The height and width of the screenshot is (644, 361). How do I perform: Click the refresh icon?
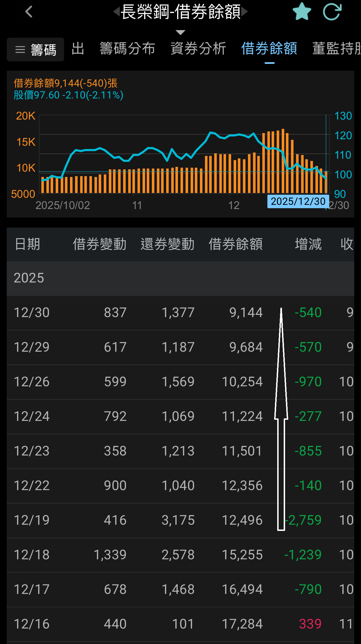[x=332, y=12]
